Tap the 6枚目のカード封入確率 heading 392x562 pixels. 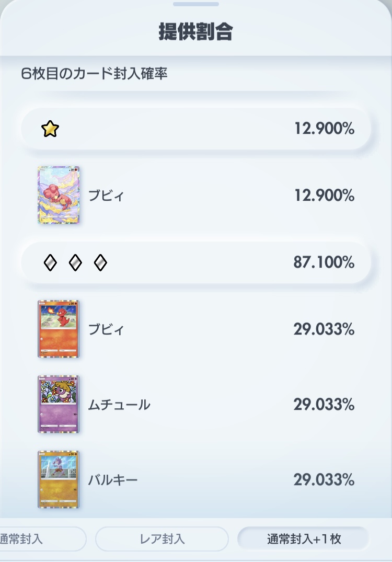[x=94, y=74]
